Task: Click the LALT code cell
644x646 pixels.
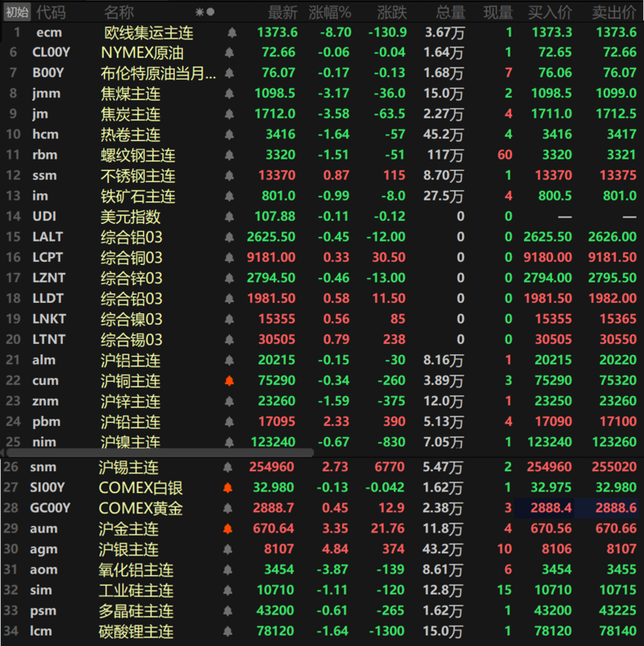Action: click(x=47, y=237)
